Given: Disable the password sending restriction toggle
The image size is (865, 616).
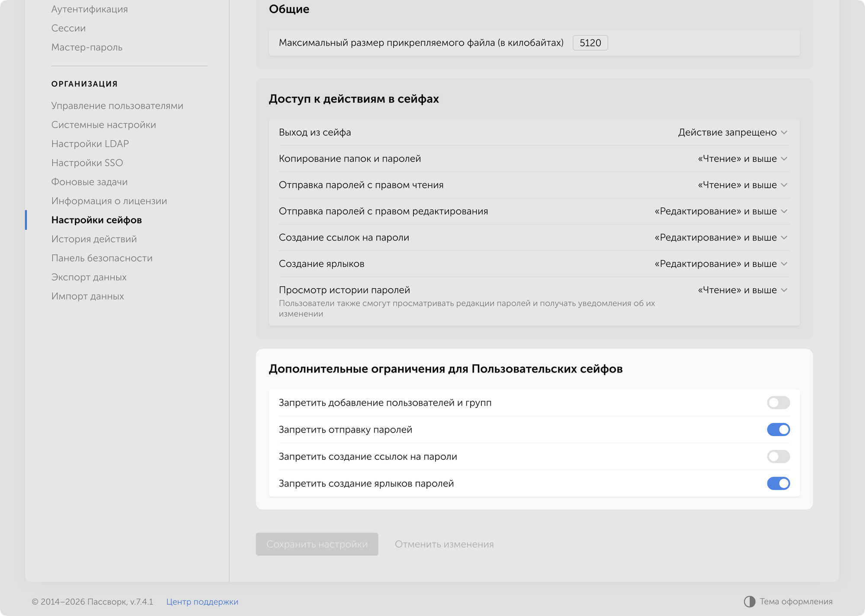Looking at the screenshot, I should 778,430.
